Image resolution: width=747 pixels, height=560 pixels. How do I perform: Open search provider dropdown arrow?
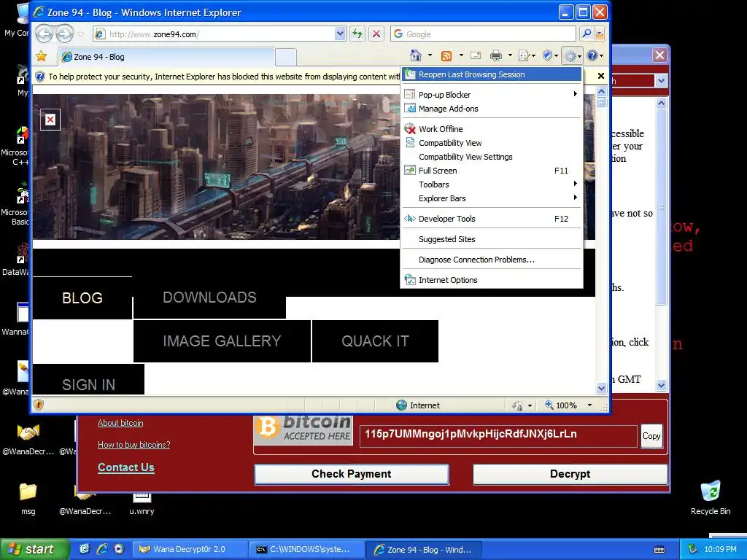coord(600,34)
